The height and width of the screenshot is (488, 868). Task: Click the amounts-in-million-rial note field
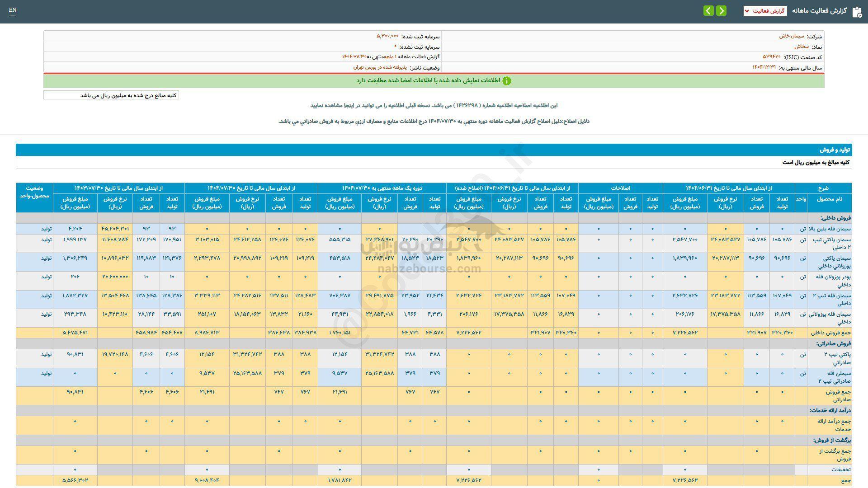coord(111,95)
